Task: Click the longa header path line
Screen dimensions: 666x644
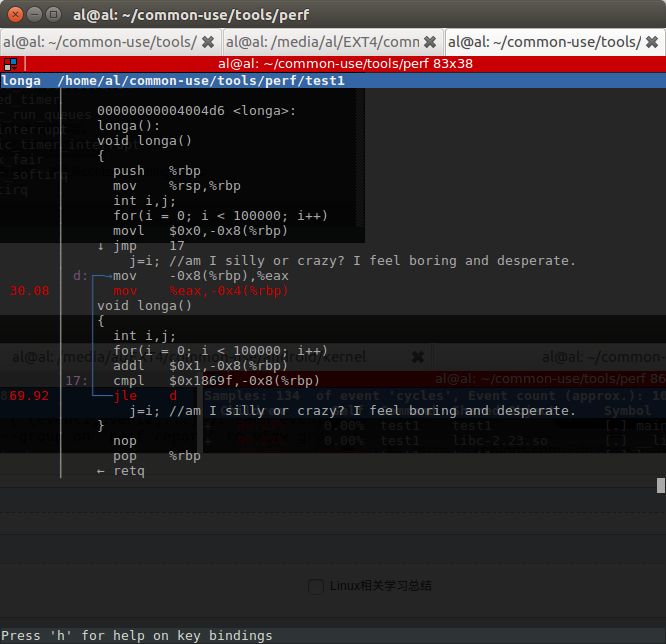Action: point(333,80)
